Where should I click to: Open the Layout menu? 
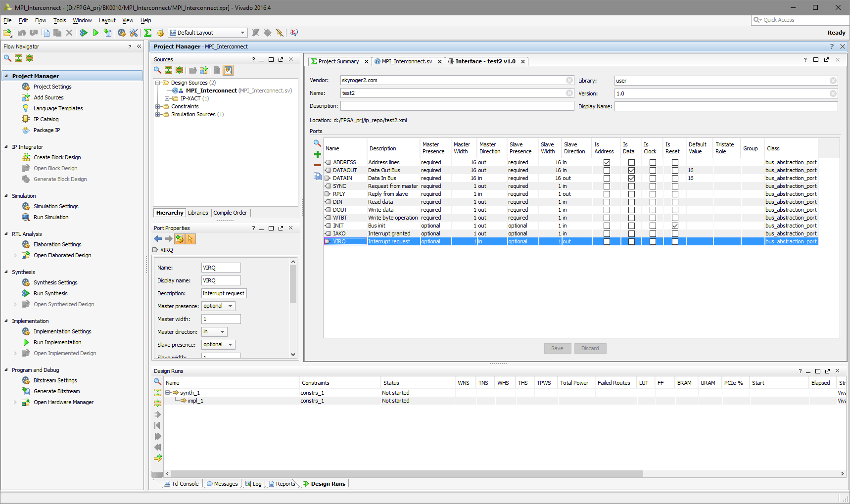[x=107, y=20]
